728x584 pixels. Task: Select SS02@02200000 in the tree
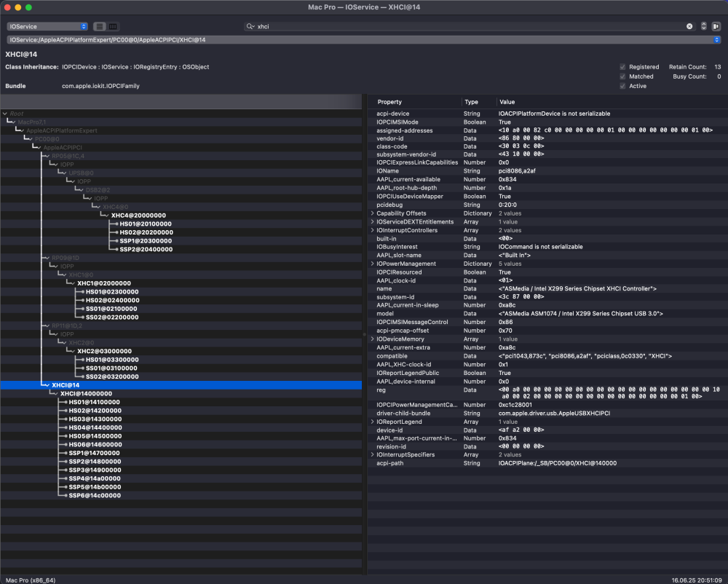click(x=112, y=317)
